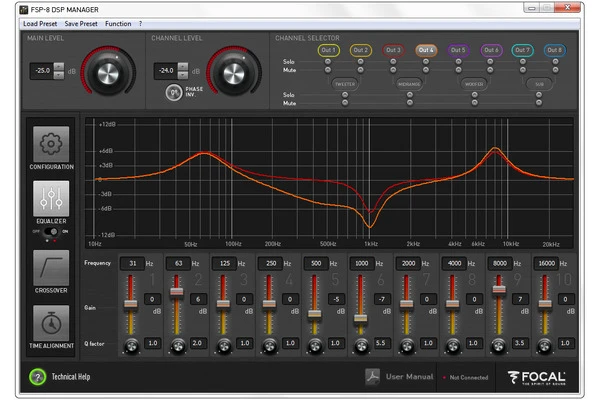Click the Channel Level rotary knob

point(234,73)
